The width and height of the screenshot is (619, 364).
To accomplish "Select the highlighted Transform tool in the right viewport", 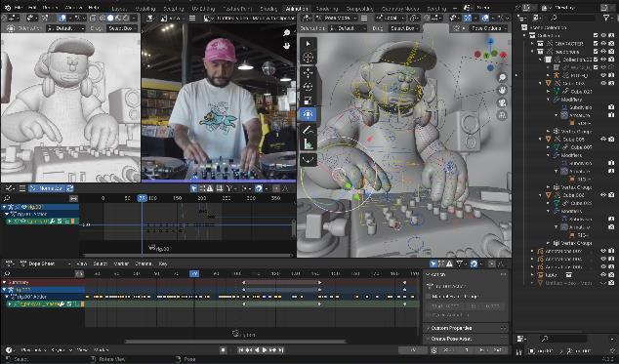I will point(309,114).
